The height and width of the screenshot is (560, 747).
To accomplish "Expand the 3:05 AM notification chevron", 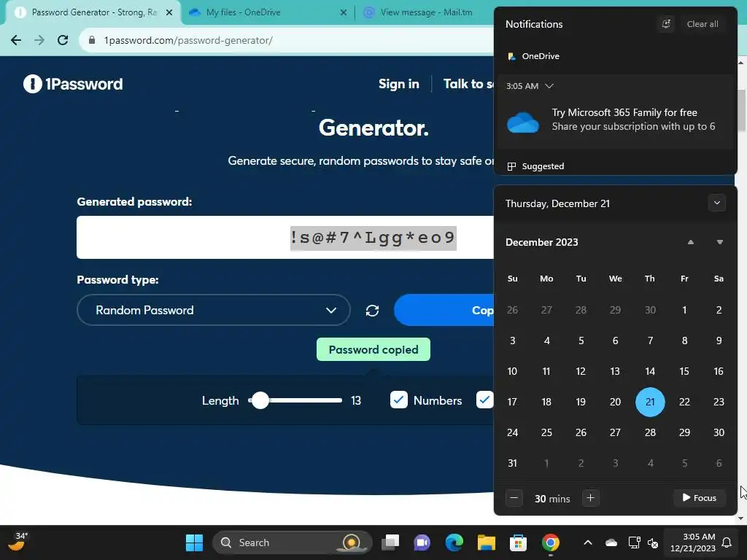I will pyautogui.click(x=549, y=86).
